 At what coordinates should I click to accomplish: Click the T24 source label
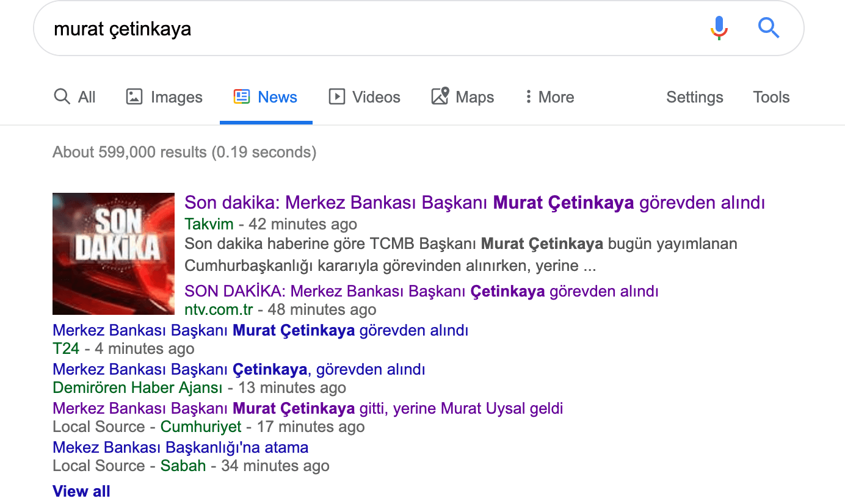click(66, 349)
